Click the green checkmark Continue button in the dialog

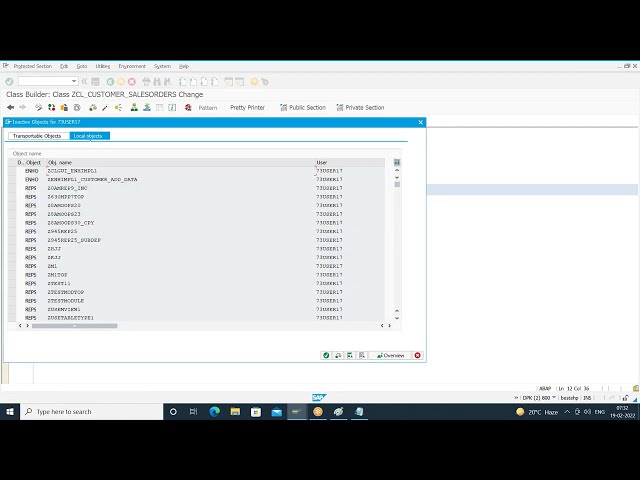tap(326, 356)
